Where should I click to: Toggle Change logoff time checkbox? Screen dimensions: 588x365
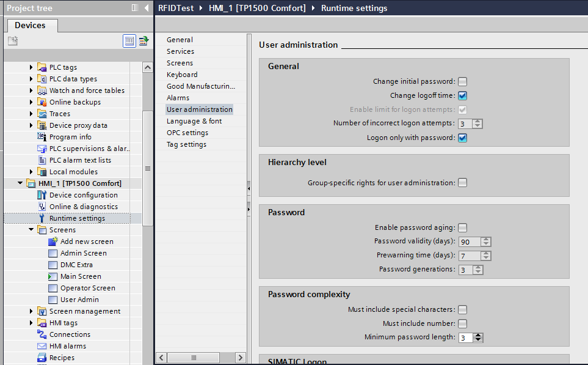(463, 96)
